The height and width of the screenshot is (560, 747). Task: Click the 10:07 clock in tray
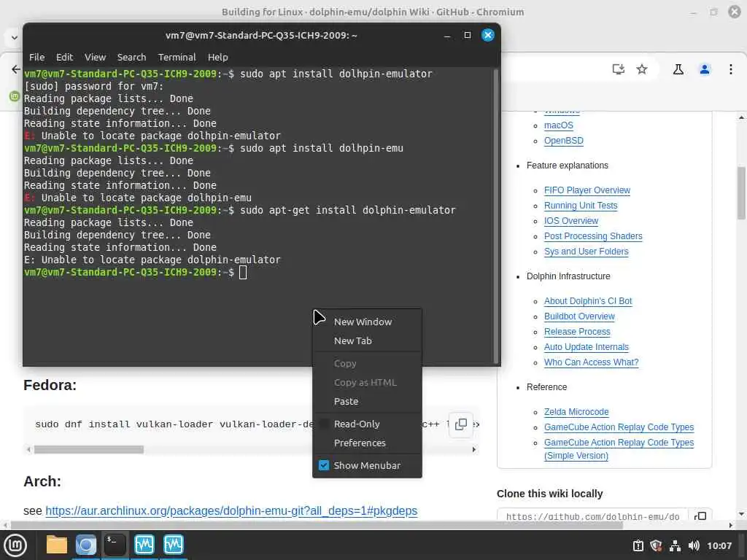719,545
